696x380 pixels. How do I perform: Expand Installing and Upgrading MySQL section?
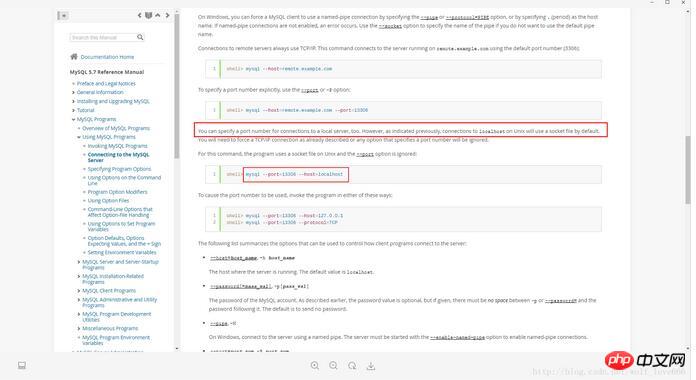(x=73, y=101)
